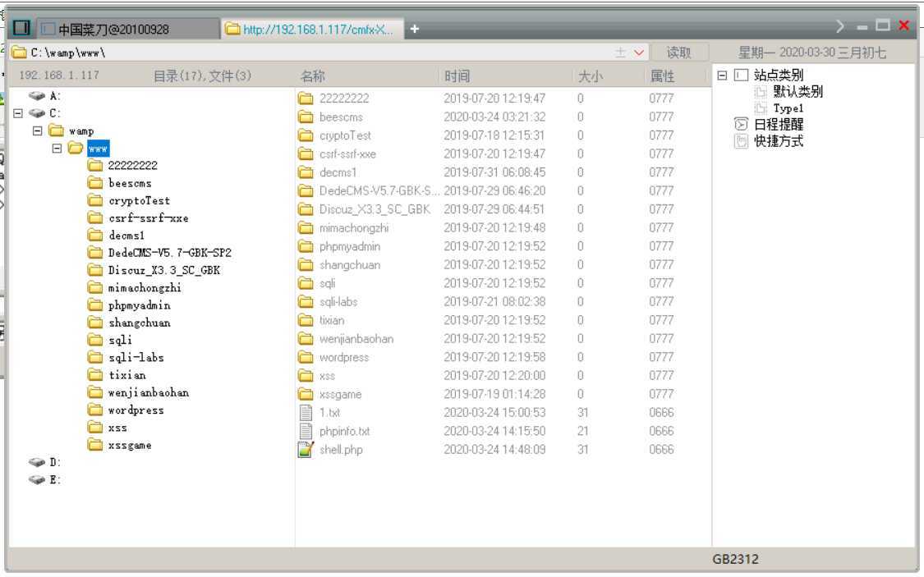
Task: Switch to the http://192.168.1.117 tab
Action: [x=312, y=29]
